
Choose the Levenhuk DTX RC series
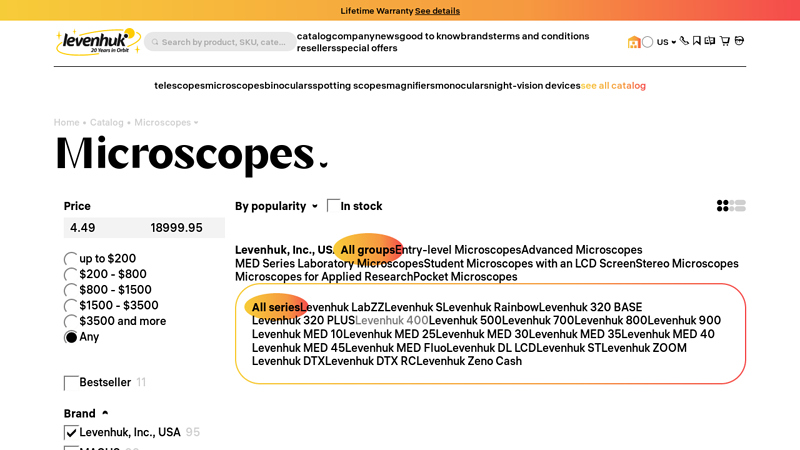click(370, 361)
